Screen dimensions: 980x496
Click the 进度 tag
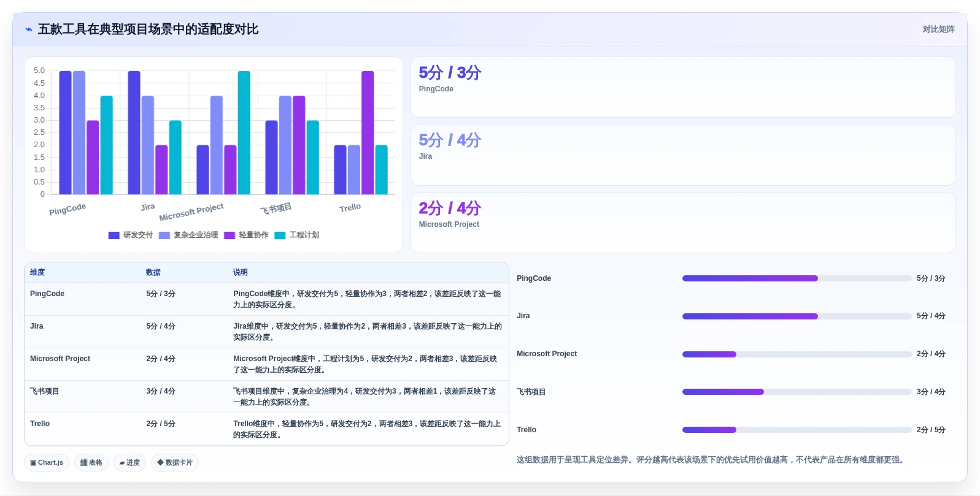pyautogui.click(x=129, y=463)
